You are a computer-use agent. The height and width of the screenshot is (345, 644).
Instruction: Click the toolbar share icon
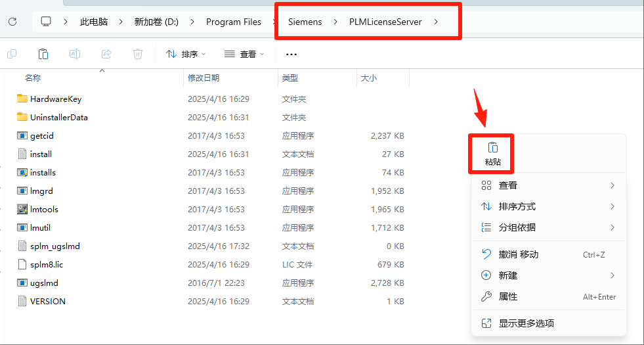(106, 54)
